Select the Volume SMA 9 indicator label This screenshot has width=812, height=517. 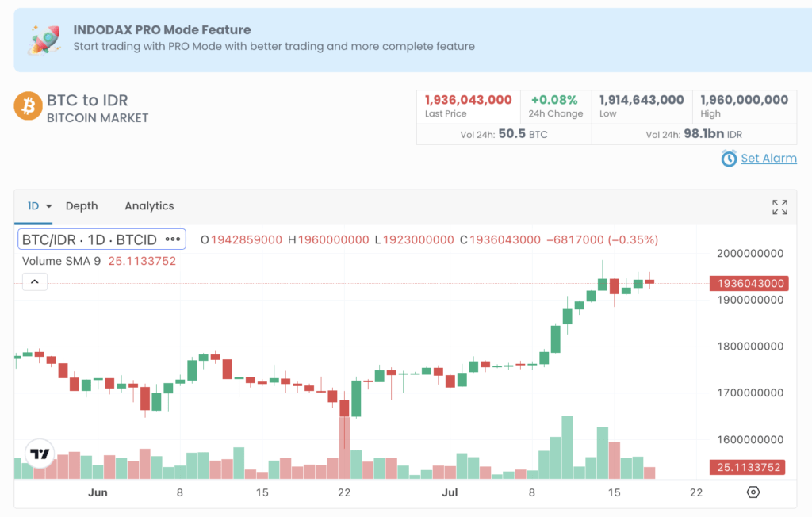pos(62,261)
